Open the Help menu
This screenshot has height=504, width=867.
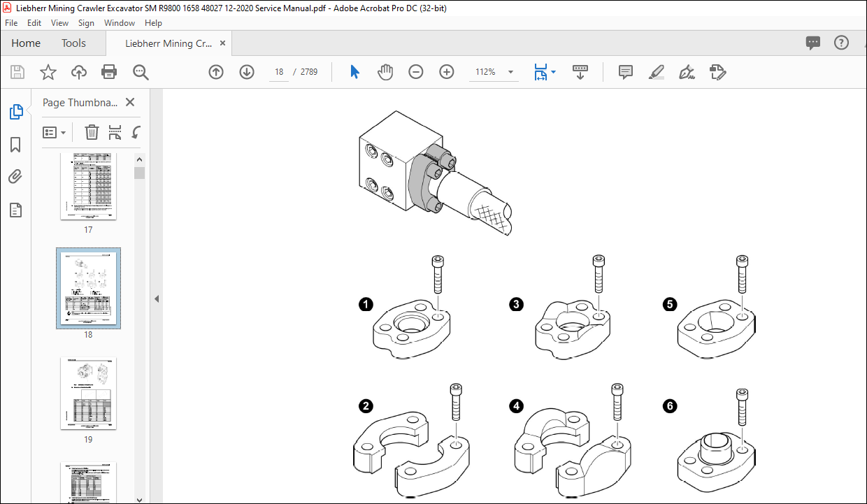(153, 23)
